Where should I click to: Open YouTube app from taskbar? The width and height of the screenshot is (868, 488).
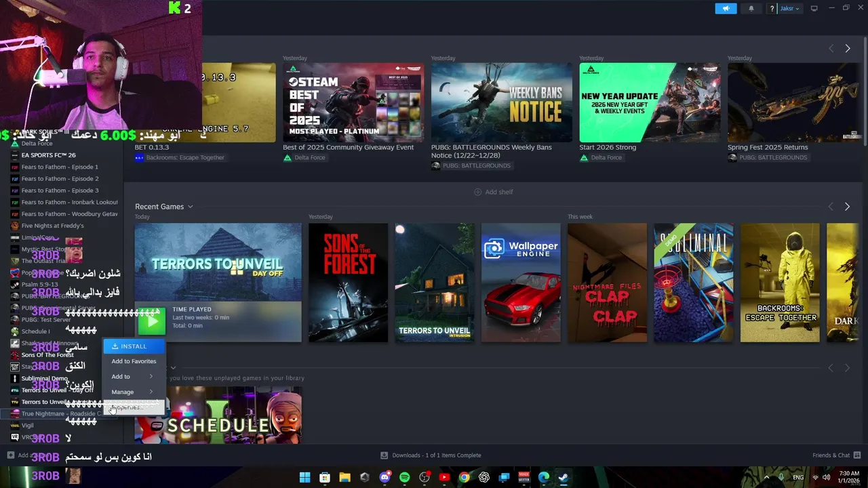pyautogui.click(x=444, y=477)
